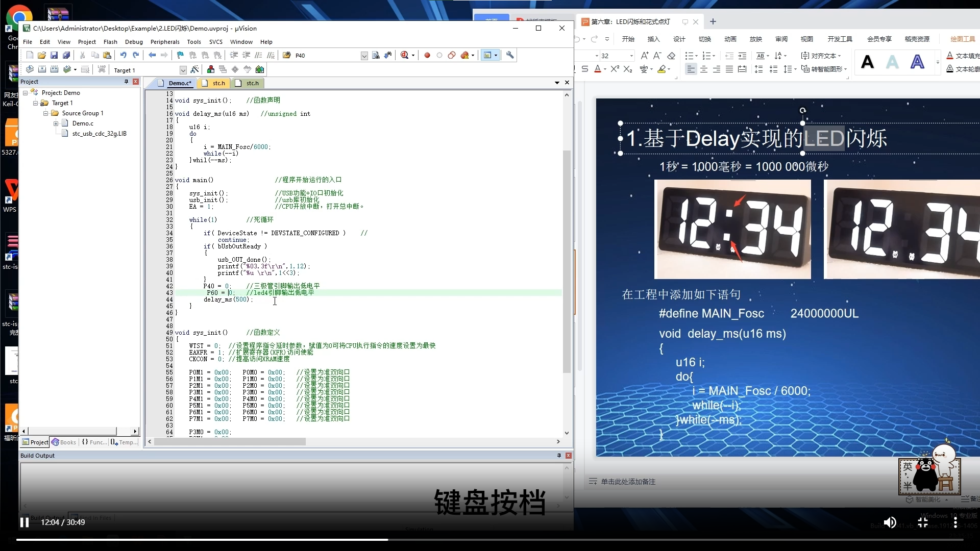Seek on the video progress bar

490,539
